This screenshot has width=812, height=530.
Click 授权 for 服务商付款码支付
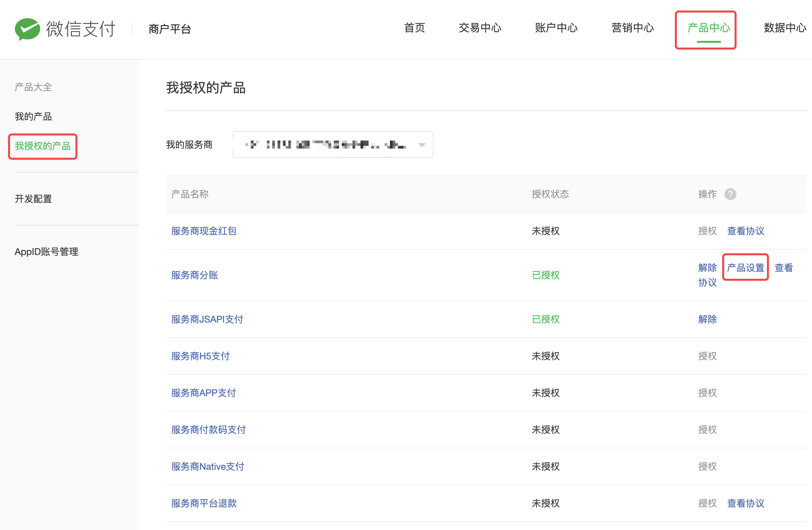[707, 430]
